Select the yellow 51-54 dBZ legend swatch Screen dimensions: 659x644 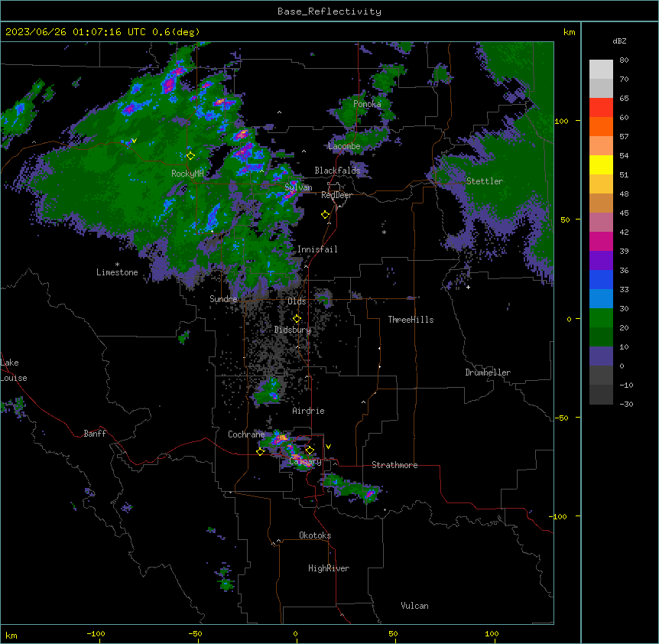(x=601, y=164)
